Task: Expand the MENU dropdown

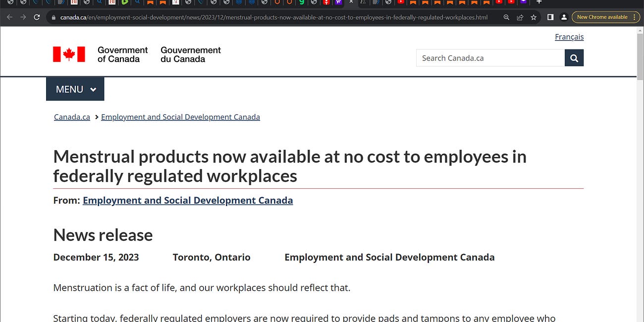Action: 75,89
